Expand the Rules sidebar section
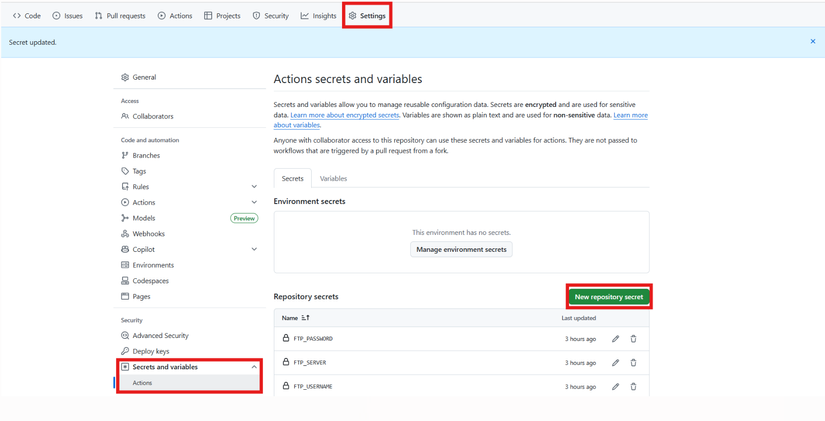825x421 pixels. point(254,187)
